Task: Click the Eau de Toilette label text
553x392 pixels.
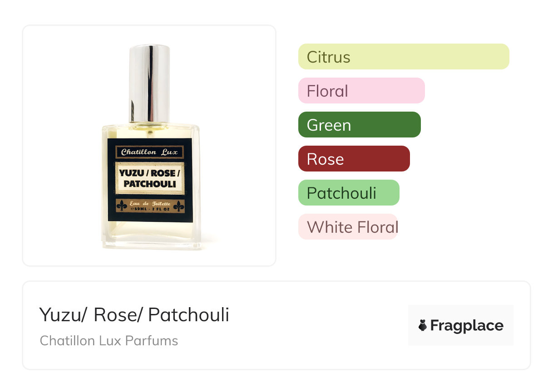Action: pyautogui.click(x=150, y=204)
